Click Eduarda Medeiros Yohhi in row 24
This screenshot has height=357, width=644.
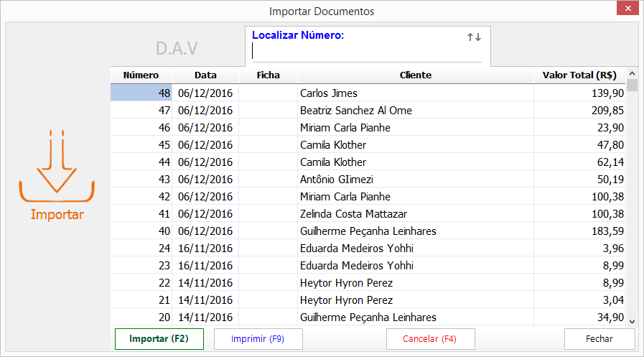point(357,249)
